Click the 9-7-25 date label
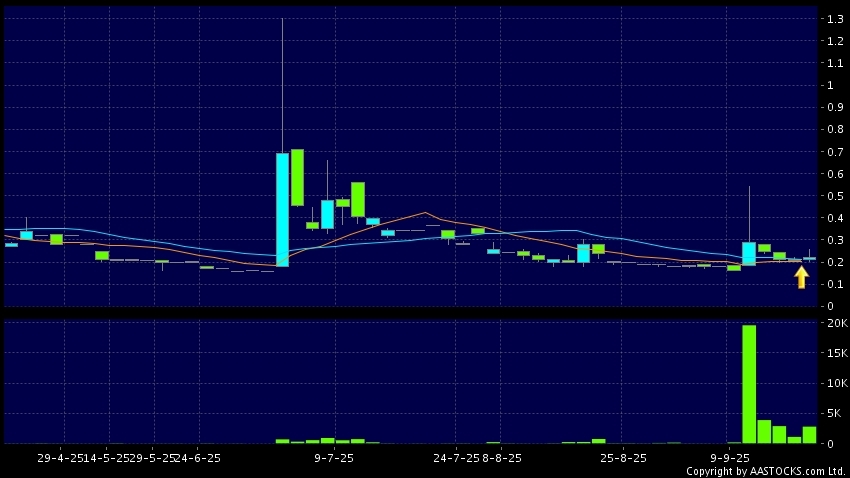 coord(334,457)
